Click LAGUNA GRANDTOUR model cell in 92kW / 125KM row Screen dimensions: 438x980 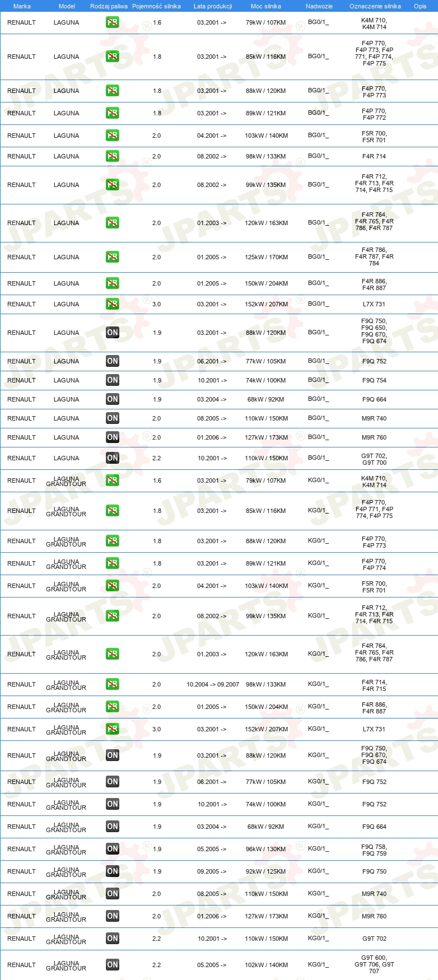(66, 872)
